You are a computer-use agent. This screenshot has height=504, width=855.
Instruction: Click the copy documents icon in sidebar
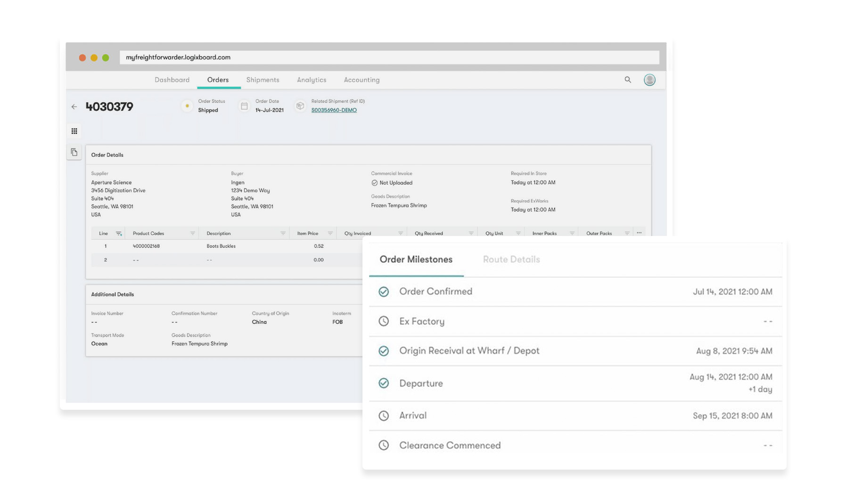coord(74,152)
